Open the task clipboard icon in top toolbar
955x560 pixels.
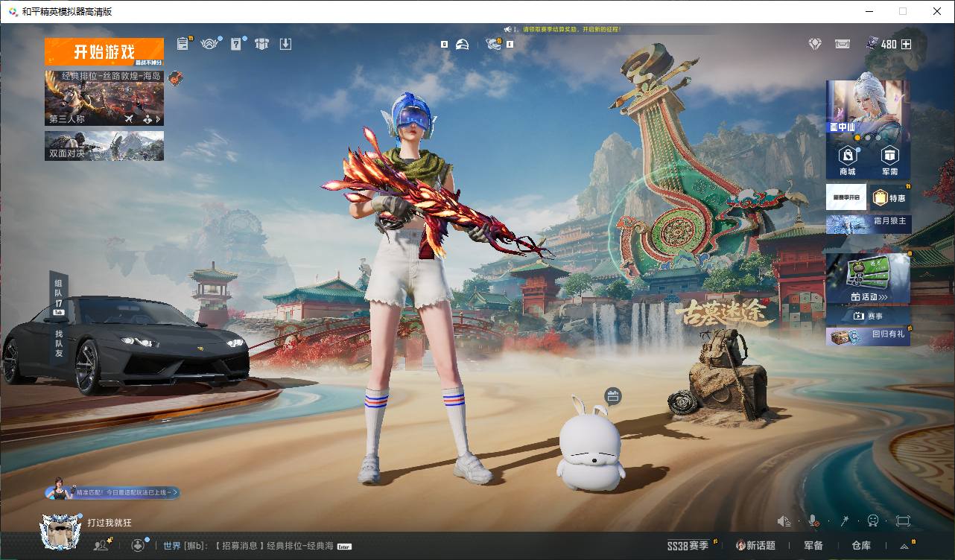(184, 44)
